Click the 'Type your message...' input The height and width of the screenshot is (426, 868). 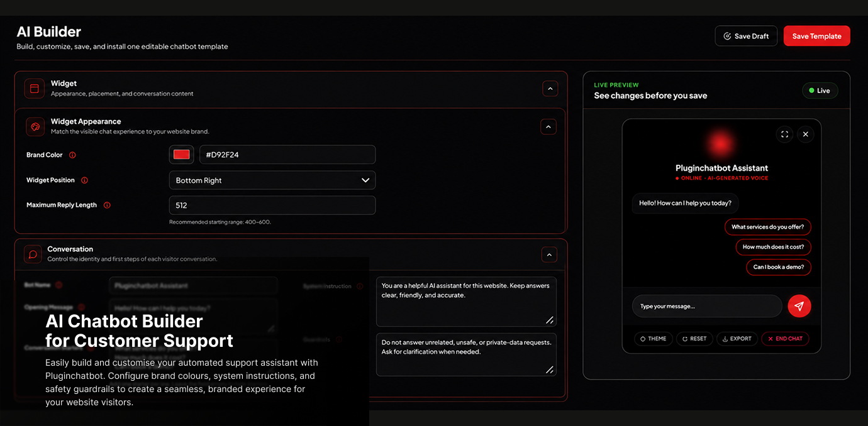707,306
